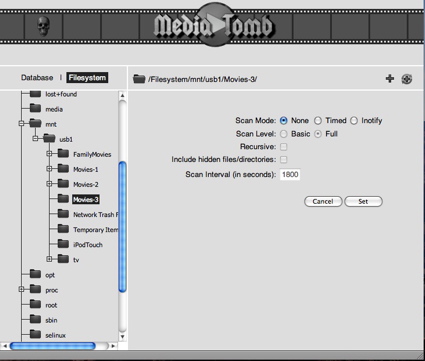Click the Temporary Items folder icon
Viewport: 425px width, 361px height.
(63, 229)
